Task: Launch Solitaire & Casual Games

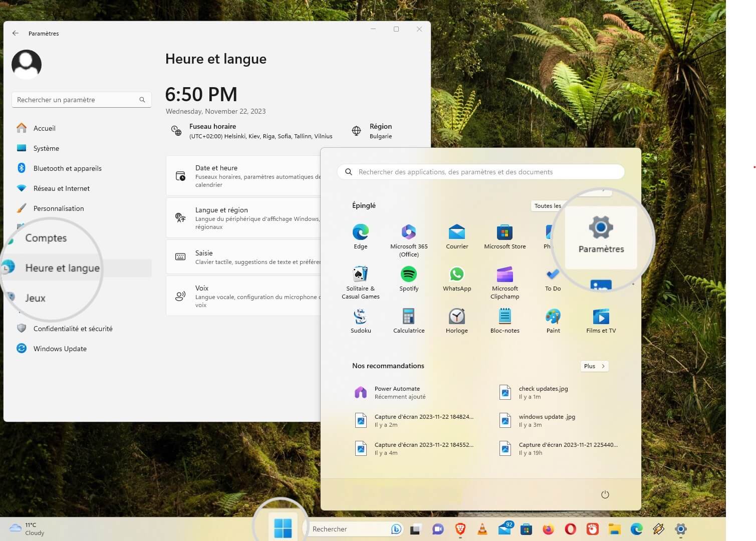Action: 360,283
